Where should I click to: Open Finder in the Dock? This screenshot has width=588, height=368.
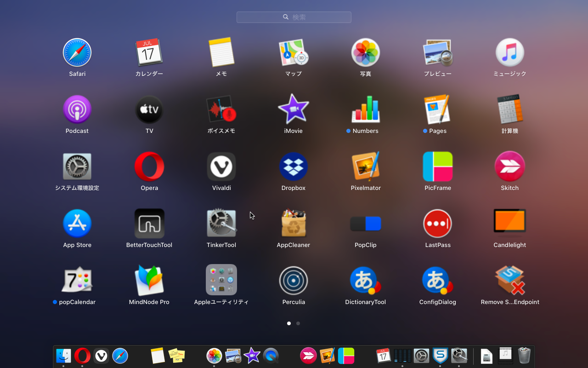tap(63, 356)
